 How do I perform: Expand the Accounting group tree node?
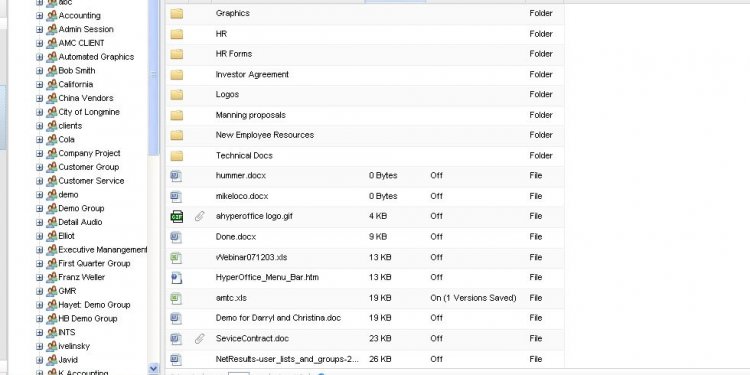click(x=39, y=16)
